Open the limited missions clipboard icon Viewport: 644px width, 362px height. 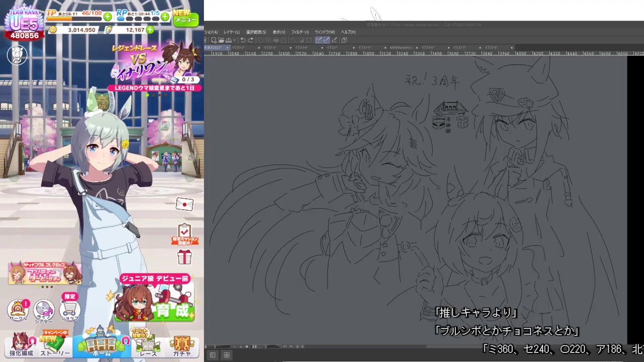[x=185, y=233]
